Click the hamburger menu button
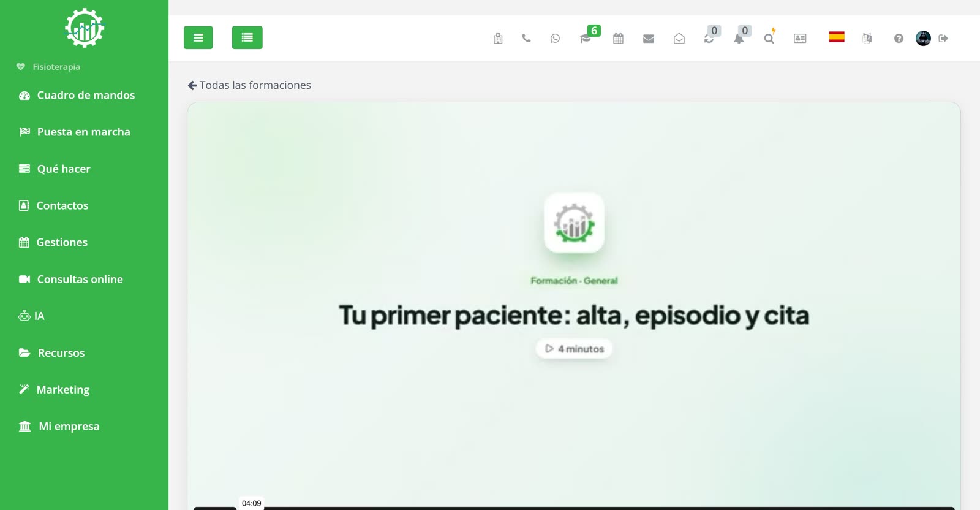The height and width of the screenshot is (510, 980). 198,37
